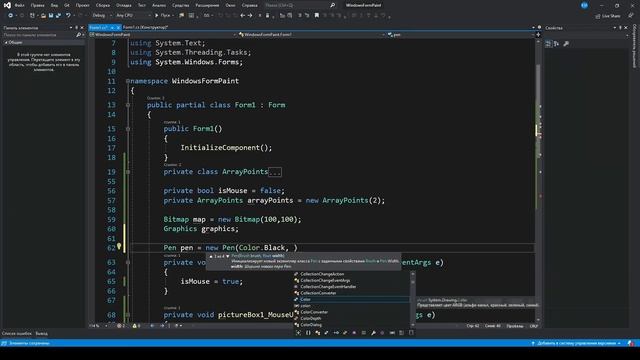Viewport: 640px width, 360px height.
Task: Toggle Alphabetical sort in Свойства panel
Action: point(556,44)
